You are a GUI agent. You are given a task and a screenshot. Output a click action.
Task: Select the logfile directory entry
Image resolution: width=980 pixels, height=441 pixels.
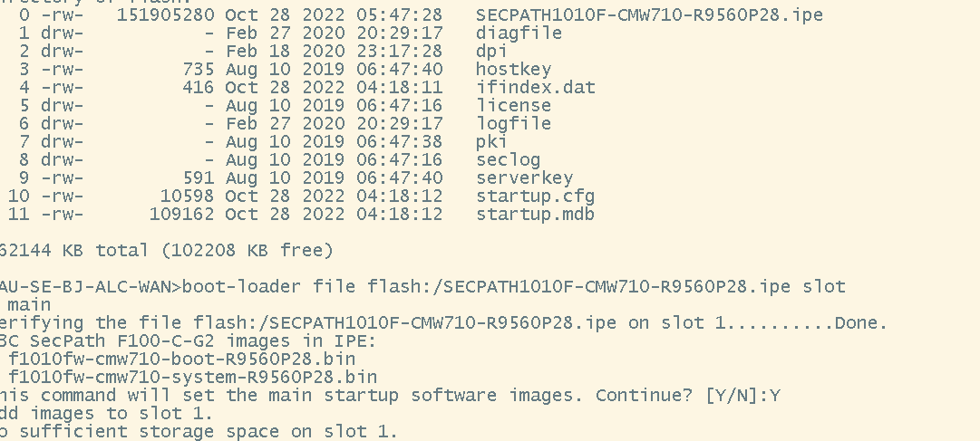click(x=513, y=124)
